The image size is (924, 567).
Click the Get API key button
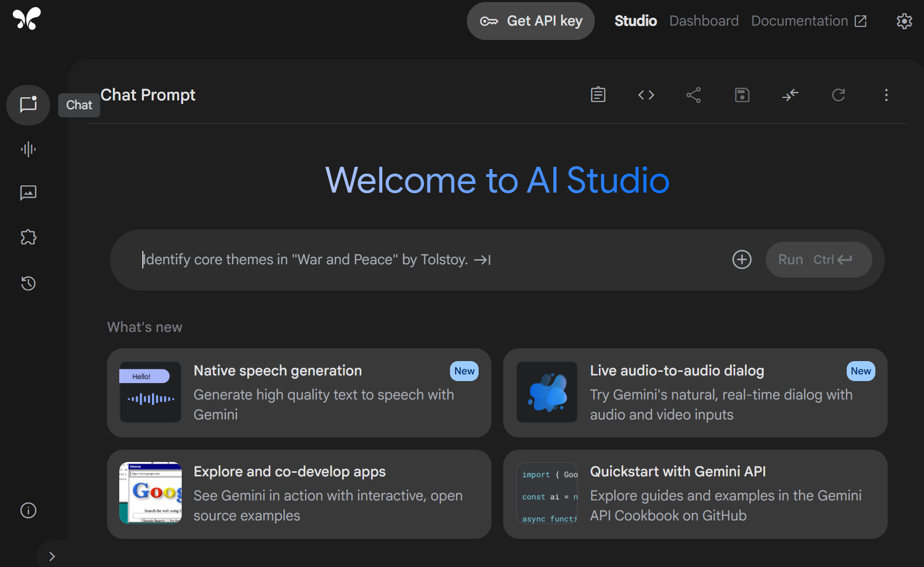(x=530, y=21)
